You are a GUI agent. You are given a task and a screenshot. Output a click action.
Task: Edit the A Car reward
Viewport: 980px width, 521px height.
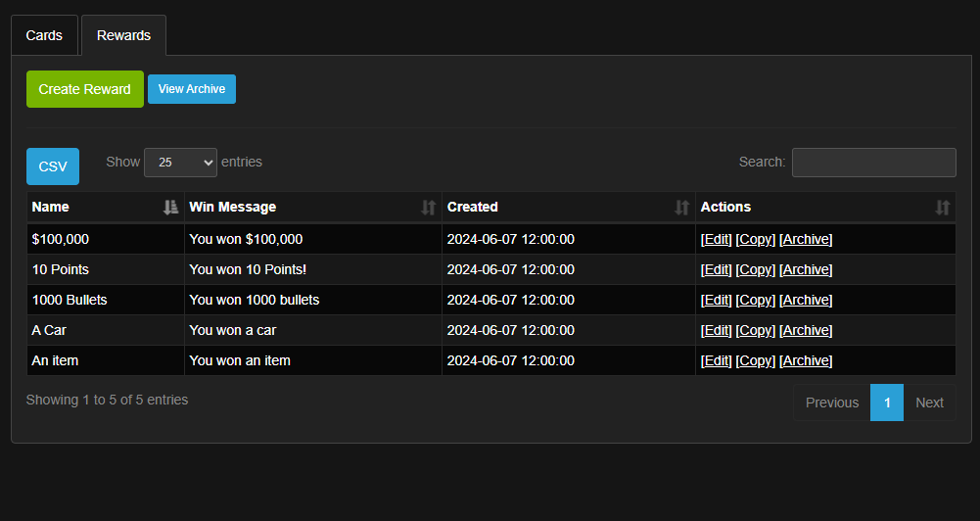(x=716, y=330)
